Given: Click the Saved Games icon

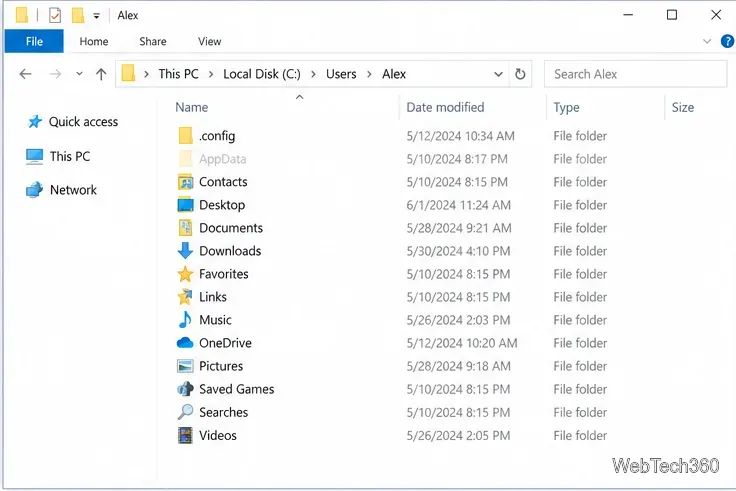Looking at the screenshot, I should point(185,389).
